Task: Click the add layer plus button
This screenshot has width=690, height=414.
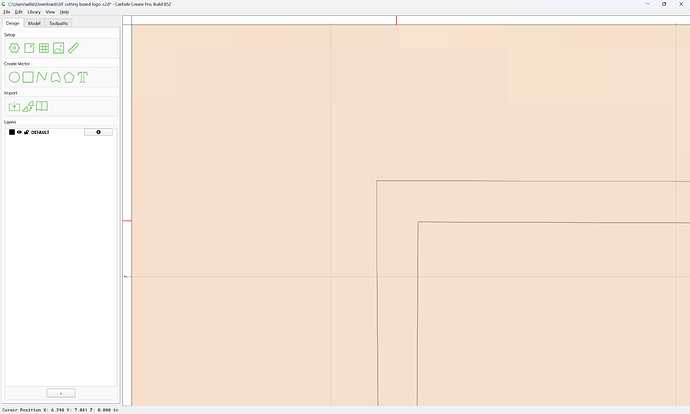Action: pyautogui.click(x=61, y=393)
